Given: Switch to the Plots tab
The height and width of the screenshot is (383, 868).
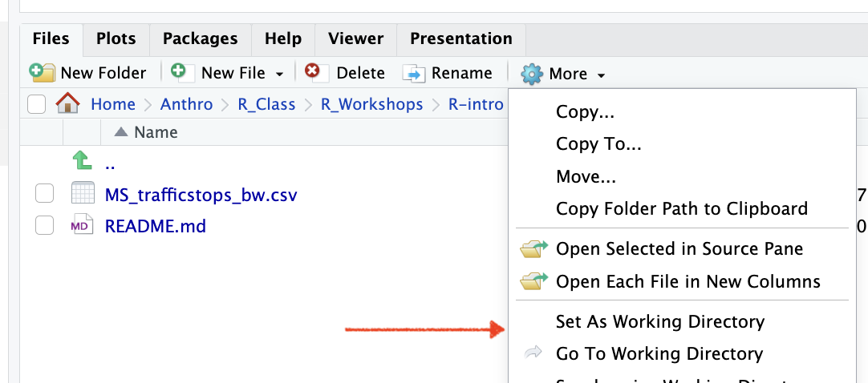Looking at the screenshot, I should tap(116, 38).
